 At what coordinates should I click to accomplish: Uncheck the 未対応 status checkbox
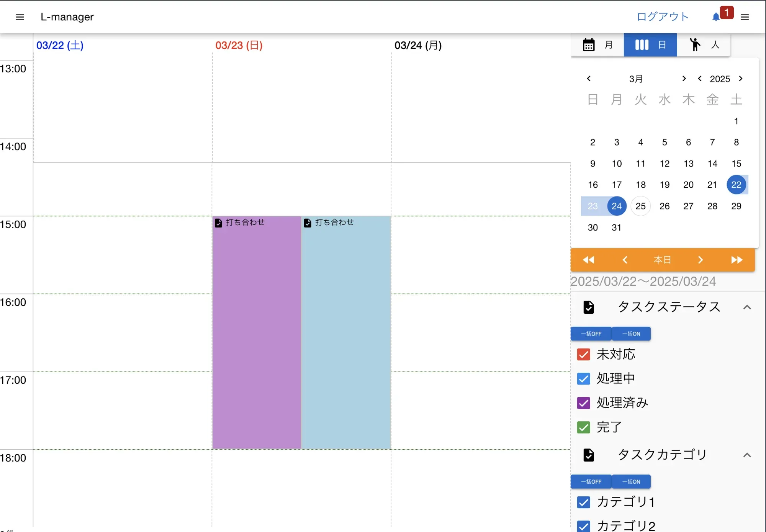click(x=583, y=354)
